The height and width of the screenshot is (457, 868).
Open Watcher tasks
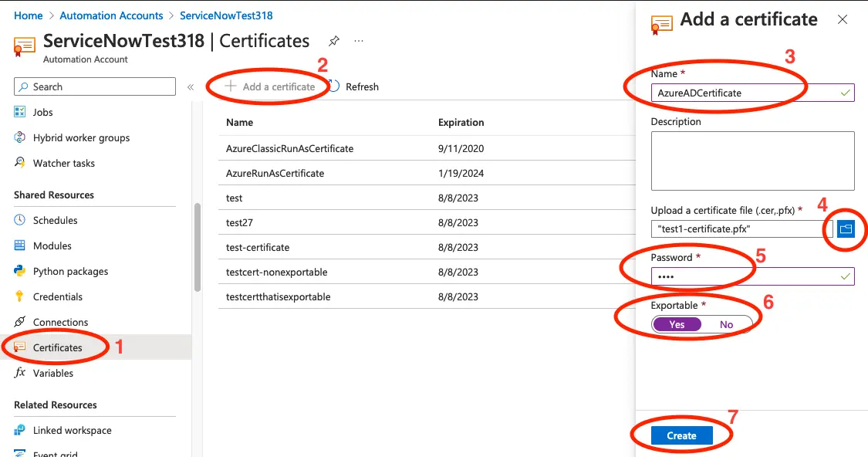click(x=66, y=163)
